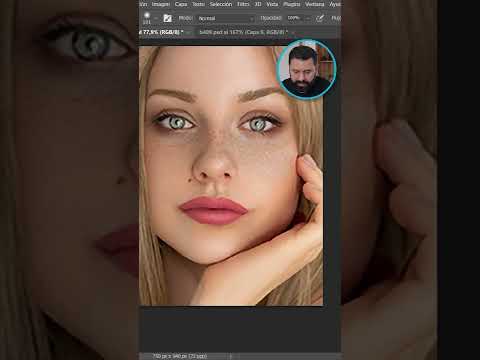Viewport: 480px width, 360px height.
Task: Open the Capa menu
Action: tap(181, 4)
